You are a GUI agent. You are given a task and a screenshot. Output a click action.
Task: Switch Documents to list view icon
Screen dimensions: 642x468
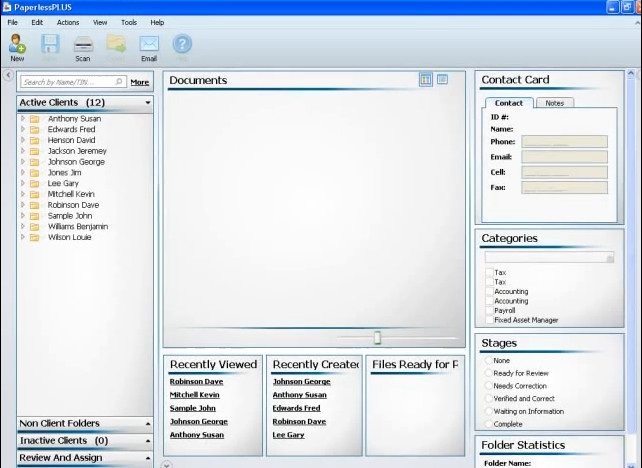coord(442,79)
